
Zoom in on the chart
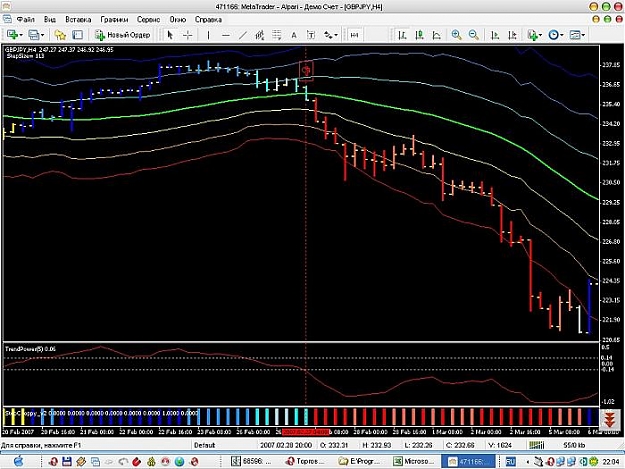[x=456, y=35]
